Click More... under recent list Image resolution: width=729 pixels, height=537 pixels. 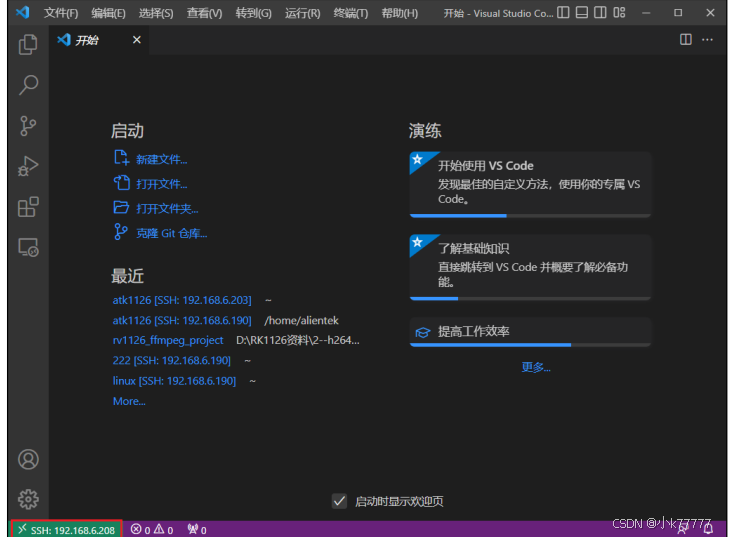[129, 401]
